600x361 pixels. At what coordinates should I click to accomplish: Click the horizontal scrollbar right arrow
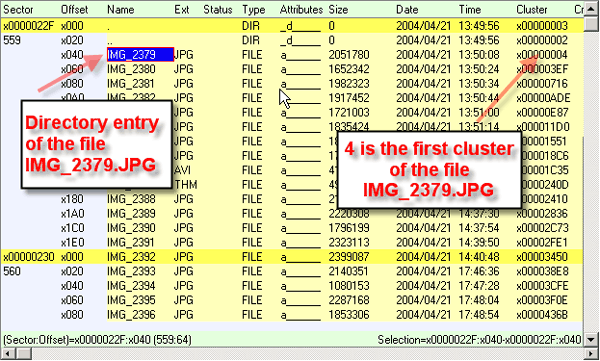(x=591, y=354)
